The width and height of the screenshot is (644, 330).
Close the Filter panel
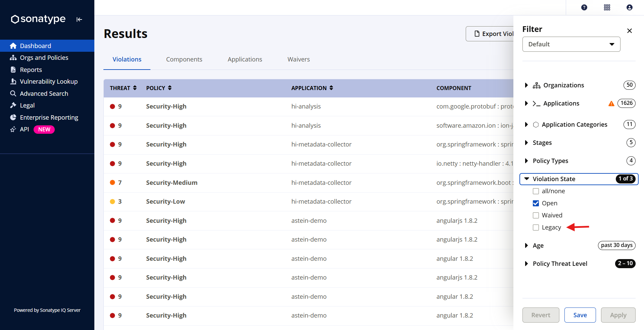click(630, 31)
